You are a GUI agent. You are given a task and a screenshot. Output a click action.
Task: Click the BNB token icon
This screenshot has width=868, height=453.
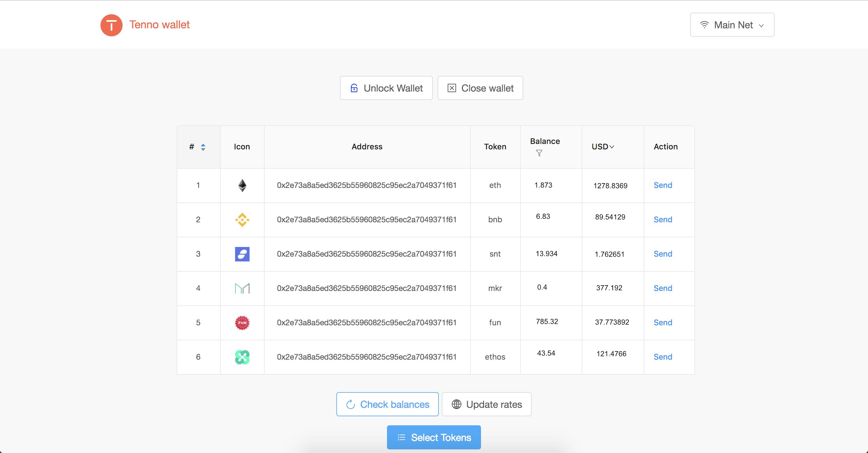[x=242, y=220]
